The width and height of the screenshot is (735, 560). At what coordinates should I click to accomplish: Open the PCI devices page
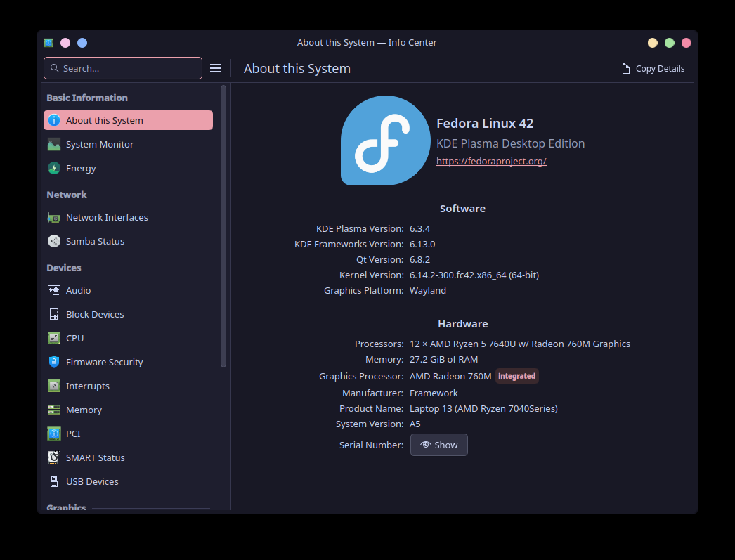[73, 434]
